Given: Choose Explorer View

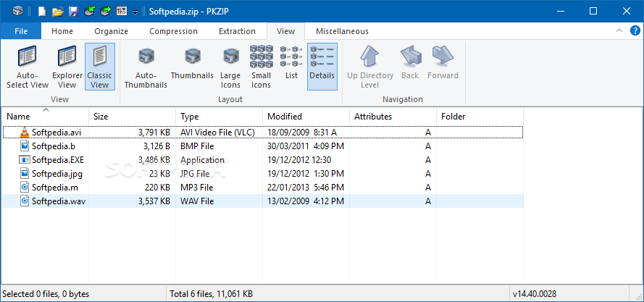Looking at the screenshot, I should coord(67,67).
